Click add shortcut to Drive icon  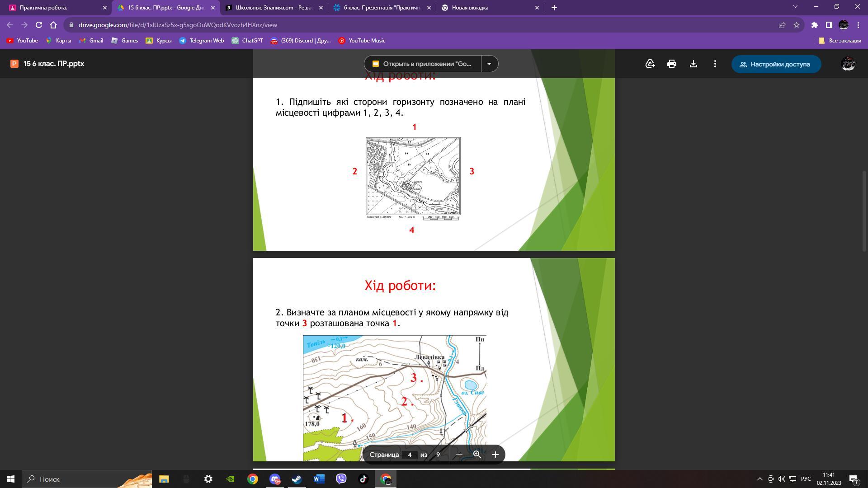coord(650,64)
